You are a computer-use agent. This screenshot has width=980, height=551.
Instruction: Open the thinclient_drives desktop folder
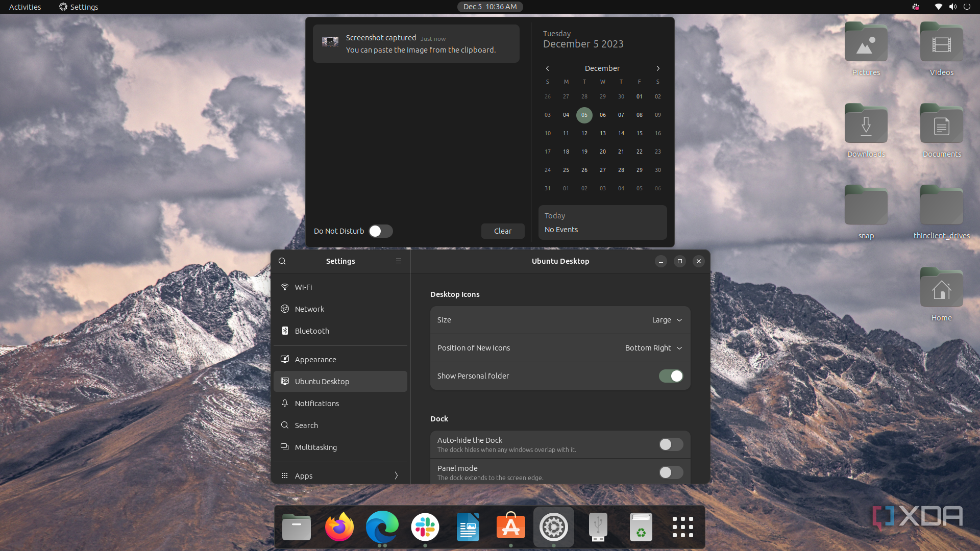942,212
